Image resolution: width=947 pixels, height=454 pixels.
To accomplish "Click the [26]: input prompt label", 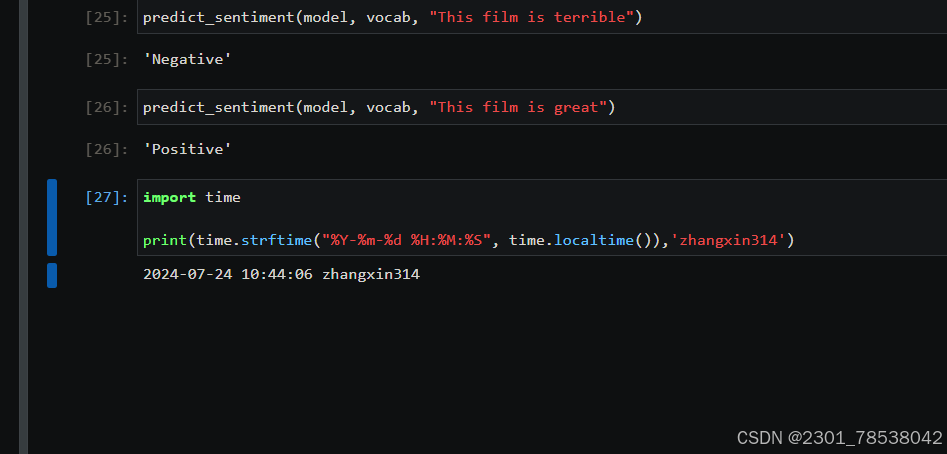I will point(107,107).
